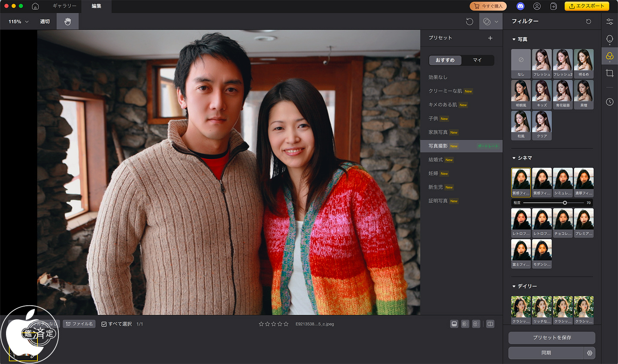This screenshot has width=618, height=364.
Task: Adjust the 程度 intensity slider
Action: (565, 203)
